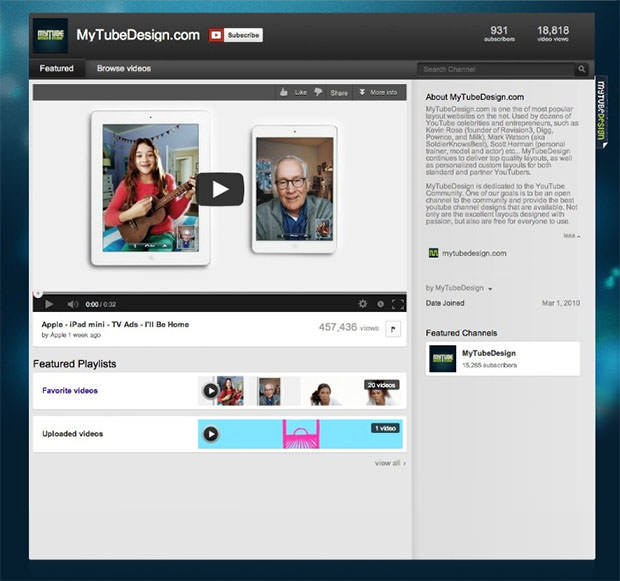The width and height of the screenshot is (620, 581).
Task: Click the 20 videos badge
Action: click(x=382, y=385)
